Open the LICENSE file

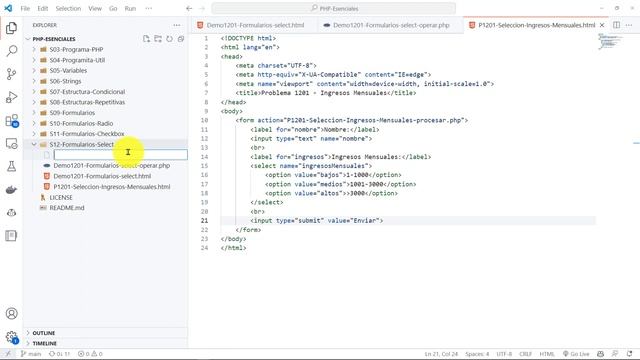[x=61, y=197]
